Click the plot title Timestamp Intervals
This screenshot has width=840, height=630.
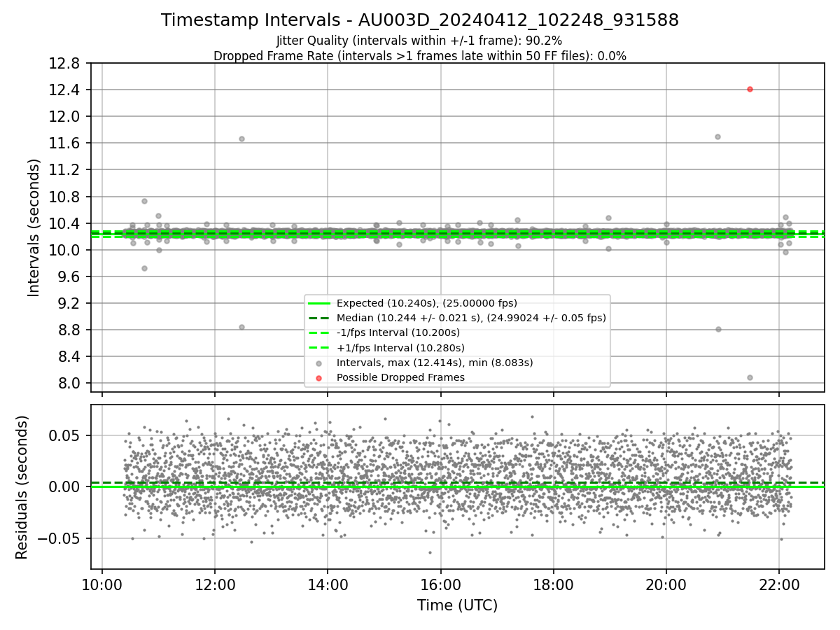point(420,20)
